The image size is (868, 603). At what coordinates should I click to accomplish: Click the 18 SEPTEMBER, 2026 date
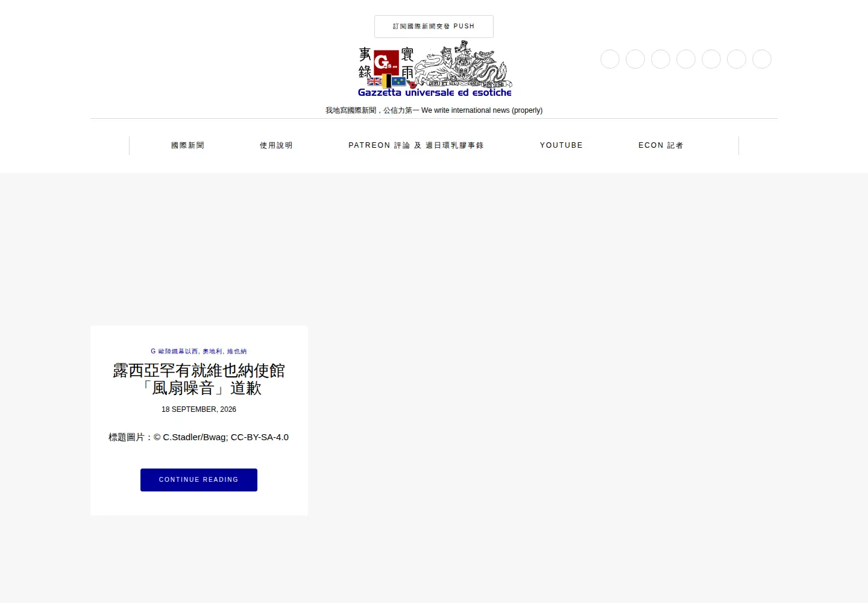point(199,409)
